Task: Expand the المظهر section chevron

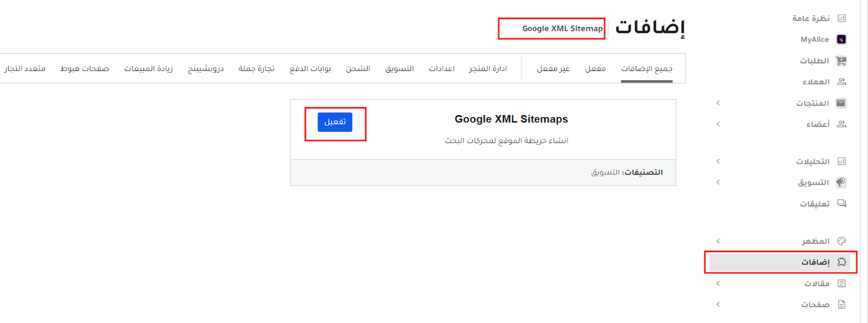Action: pyautogui.click(x=718, y=241)
